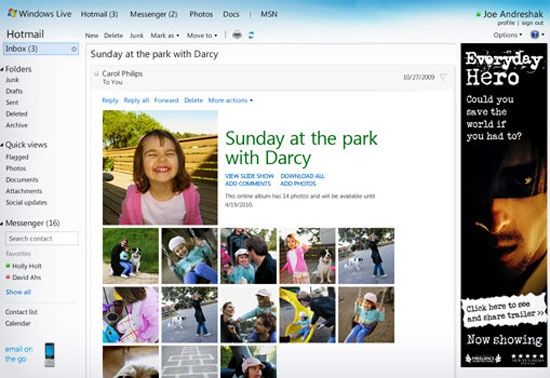Click Joe Andreshak's green status indicator

(478, 14)
